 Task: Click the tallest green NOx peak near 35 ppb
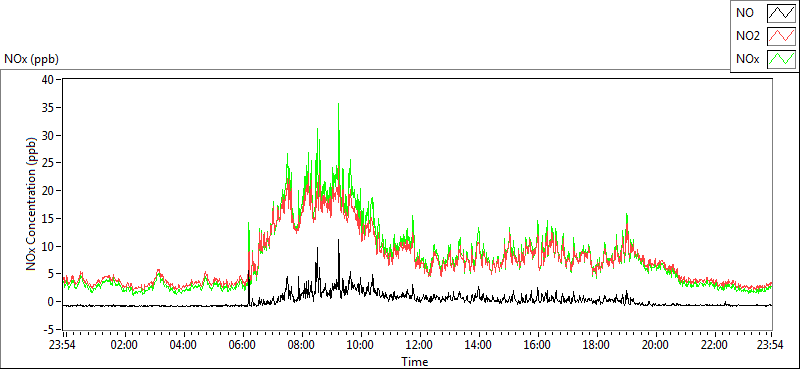(338, 105)
